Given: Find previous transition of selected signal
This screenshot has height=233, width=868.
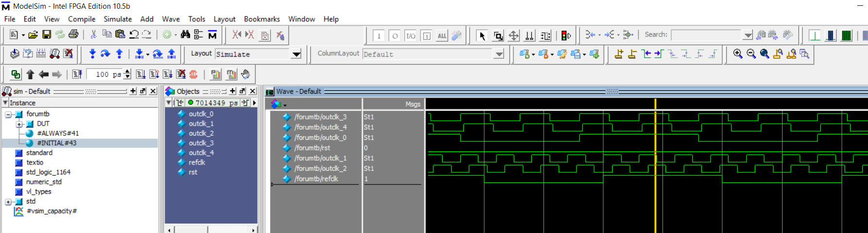Looking at the screenshot, I should coord(646,54).
